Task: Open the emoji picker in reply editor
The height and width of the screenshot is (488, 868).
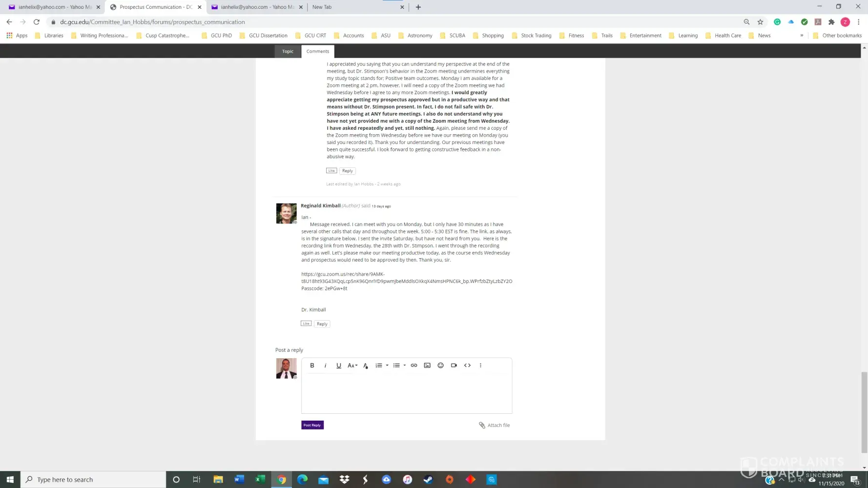Action: [440, 366]
